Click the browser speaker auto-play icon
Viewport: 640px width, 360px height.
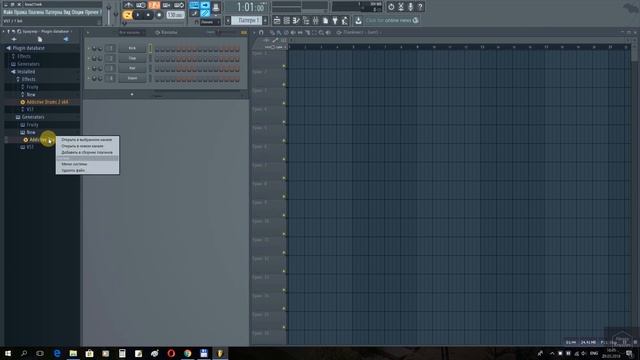tap(66, 39)
